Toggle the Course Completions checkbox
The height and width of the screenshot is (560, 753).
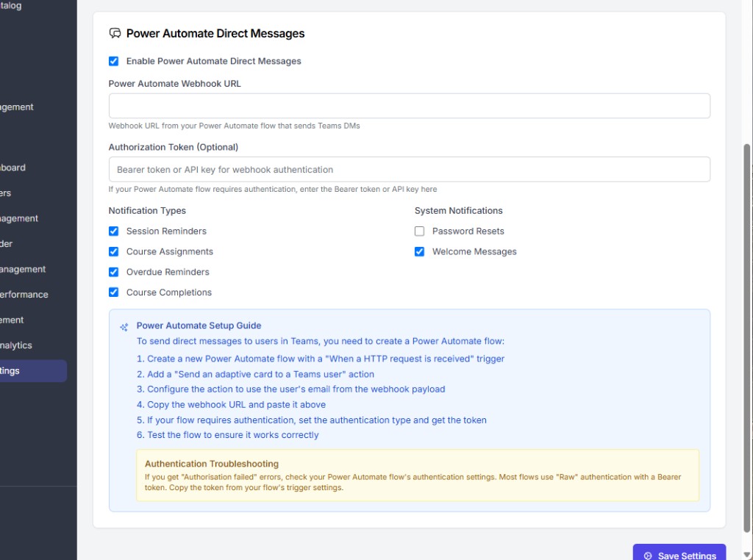point(113,292)
